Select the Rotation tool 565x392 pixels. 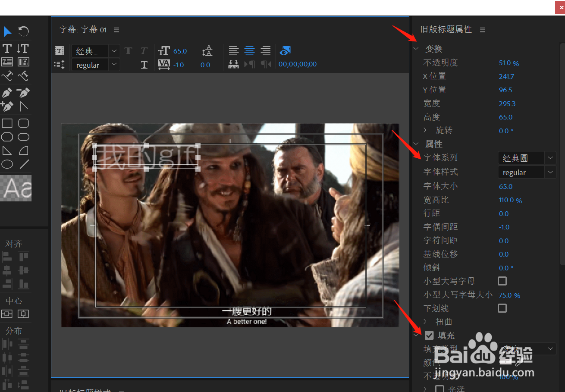click(23, 31)
